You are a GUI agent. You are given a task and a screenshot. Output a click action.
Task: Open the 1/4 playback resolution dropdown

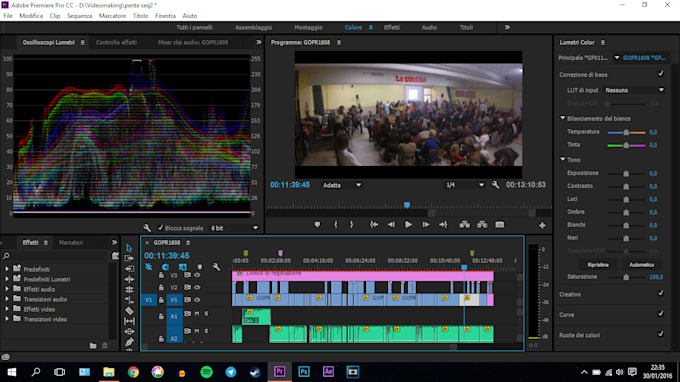point(464,185)
